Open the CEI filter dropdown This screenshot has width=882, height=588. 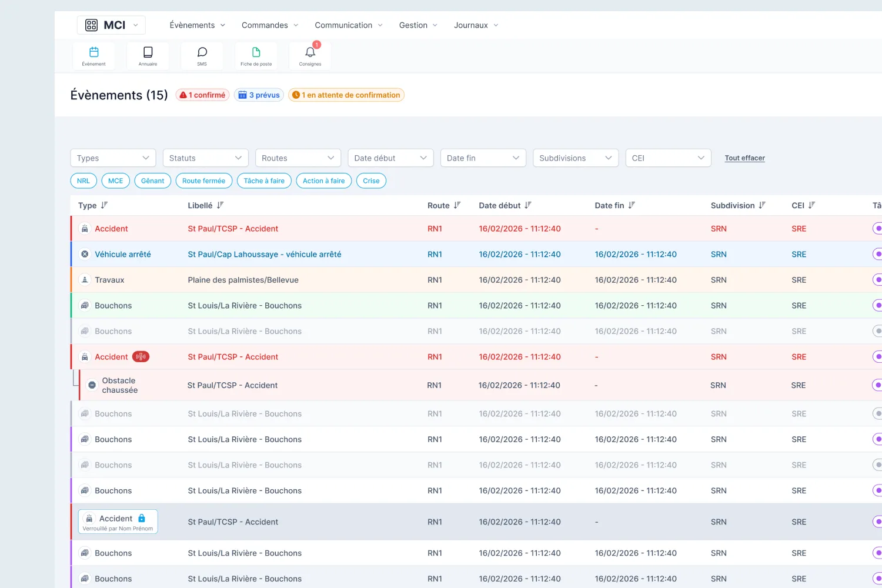coord(669,158)
